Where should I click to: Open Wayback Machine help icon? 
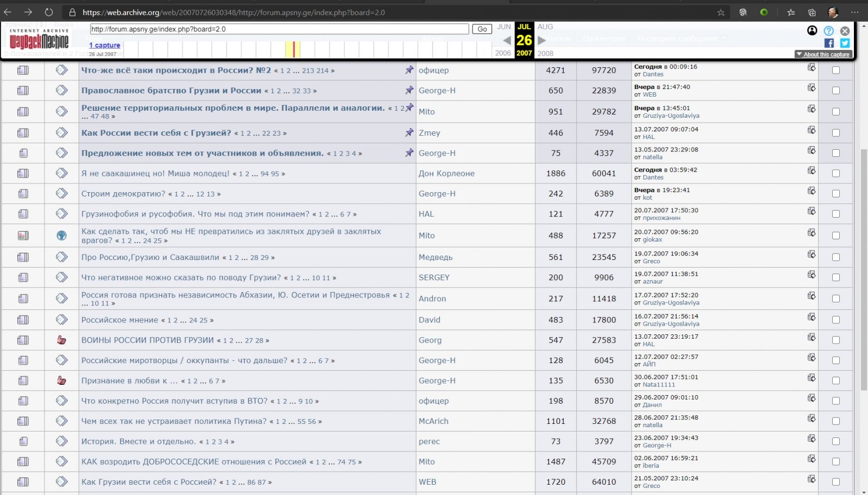828,30
